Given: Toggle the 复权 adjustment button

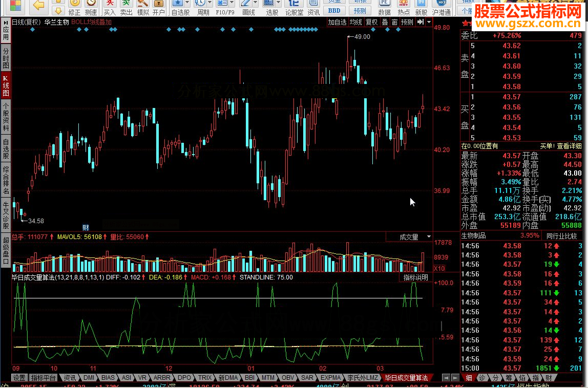Looking at the screenshot, I should (372, 22).
